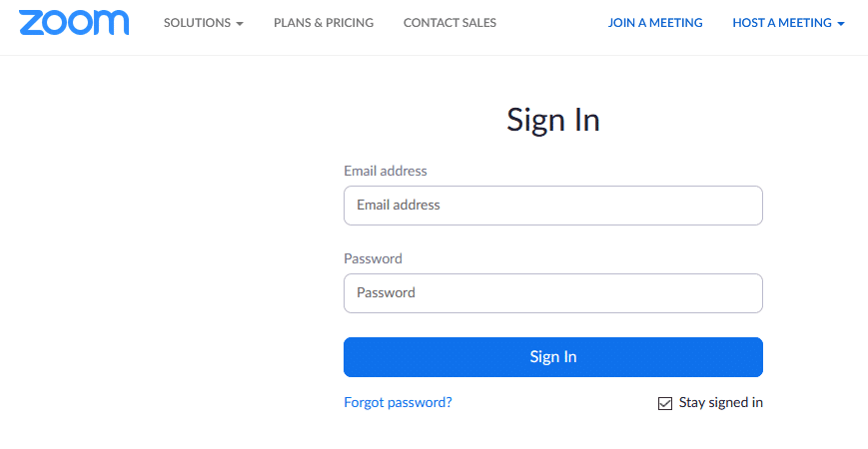The height and width of the screenshot is (449, 868).
Task: Click the large Sign In heading
Action: 553,120
